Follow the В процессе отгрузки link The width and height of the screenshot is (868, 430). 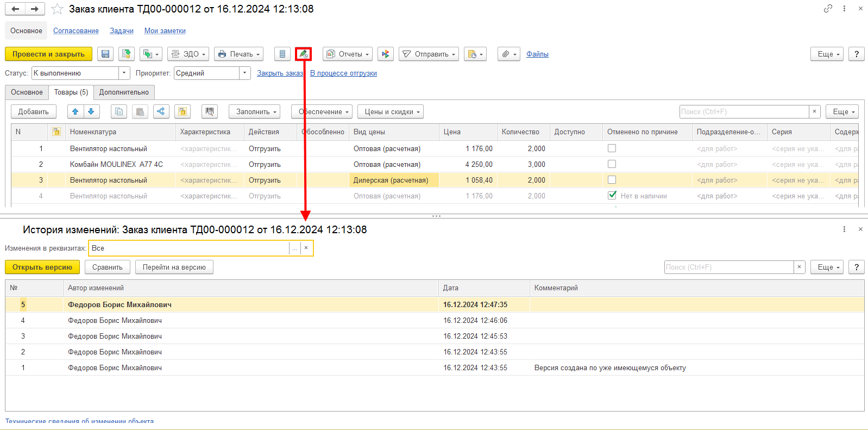tap(343, 73)
